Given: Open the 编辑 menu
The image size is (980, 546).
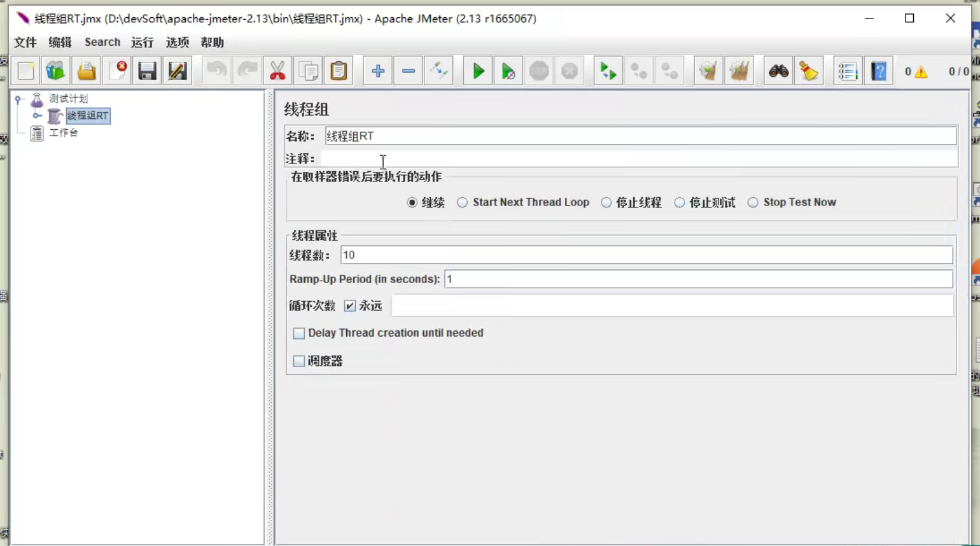Looking at the screenshot, I should click(60, 42).
